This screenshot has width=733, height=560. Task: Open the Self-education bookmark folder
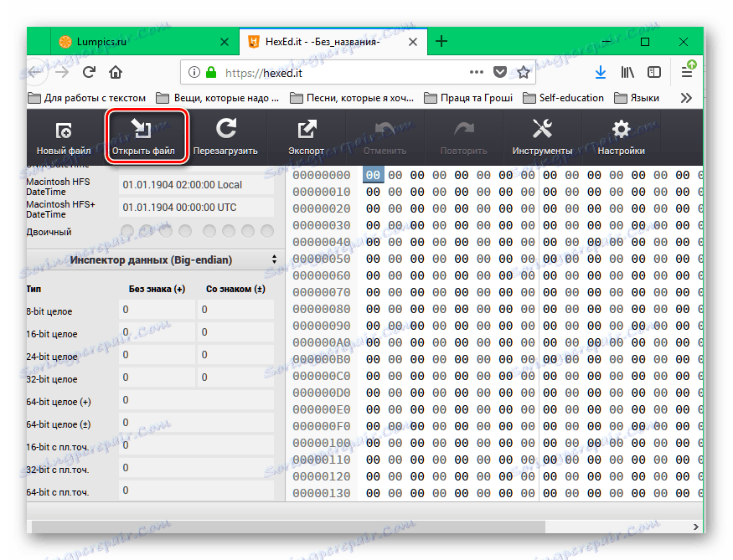coord(563,98)
